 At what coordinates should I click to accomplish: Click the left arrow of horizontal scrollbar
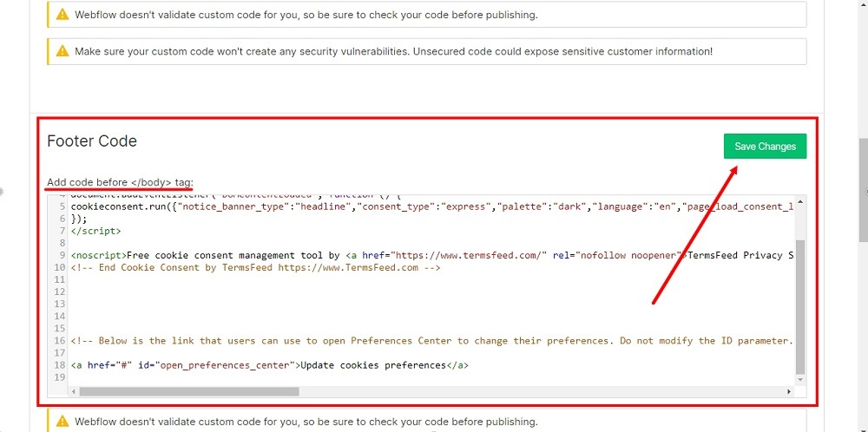[x=74, y=391]
